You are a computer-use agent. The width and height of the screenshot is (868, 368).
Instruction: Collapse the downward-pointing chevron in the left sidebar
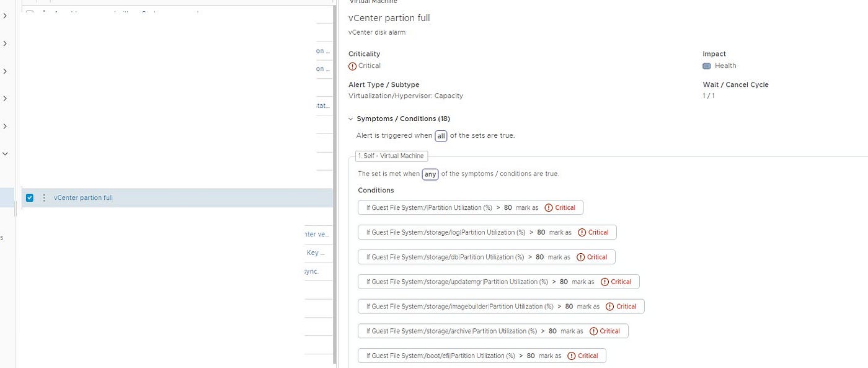[5, 154]
